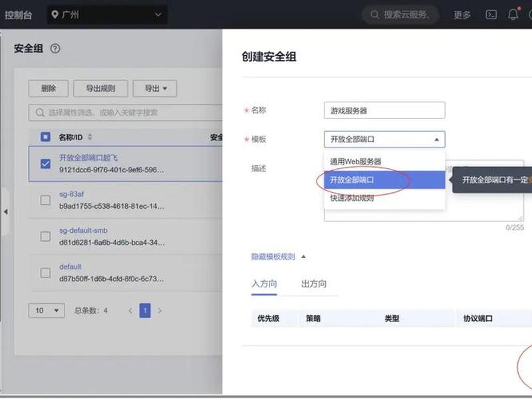Image resolution: width=532 pixels, height=399 pixels.
Task: Focus the 搜索云服务 search field
Action: 401,15
